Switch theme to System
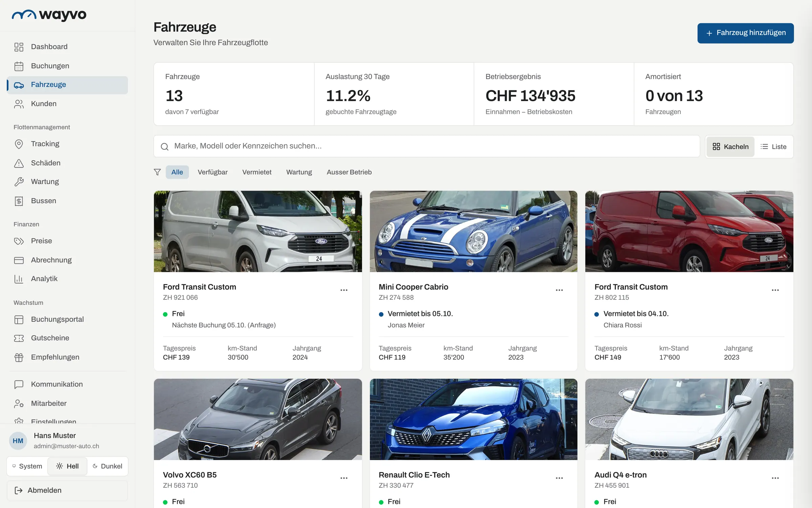 point(27,466)
